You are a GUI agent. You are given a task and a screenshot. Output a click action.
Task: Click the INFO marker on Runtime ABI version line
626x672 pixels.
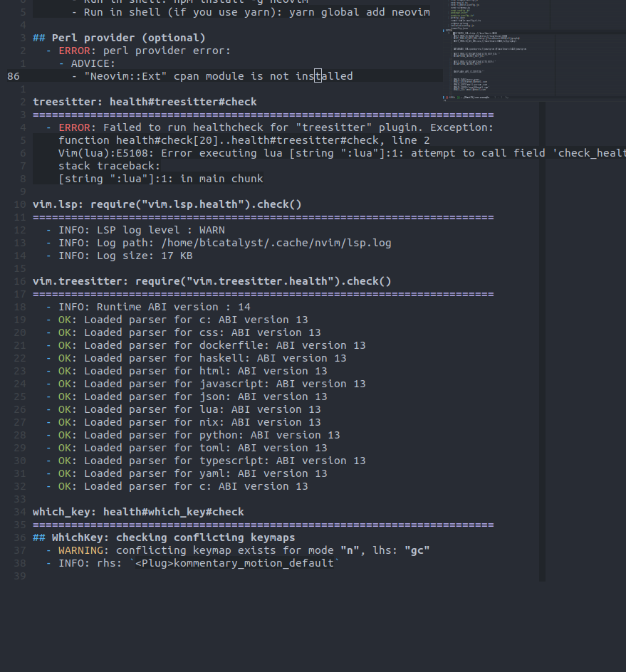pos(71,306)
